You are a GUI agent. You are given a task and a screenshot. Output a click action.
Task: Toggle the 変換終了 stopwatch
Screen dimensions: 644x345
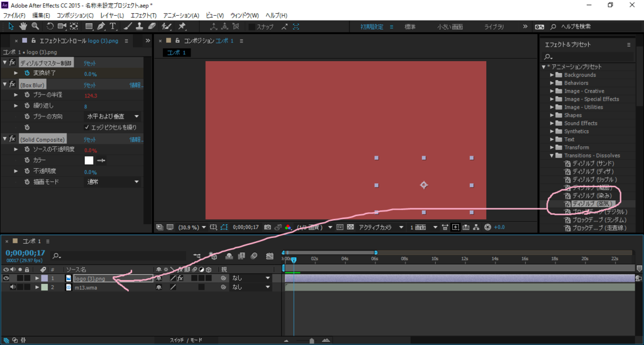click(27, 73)
